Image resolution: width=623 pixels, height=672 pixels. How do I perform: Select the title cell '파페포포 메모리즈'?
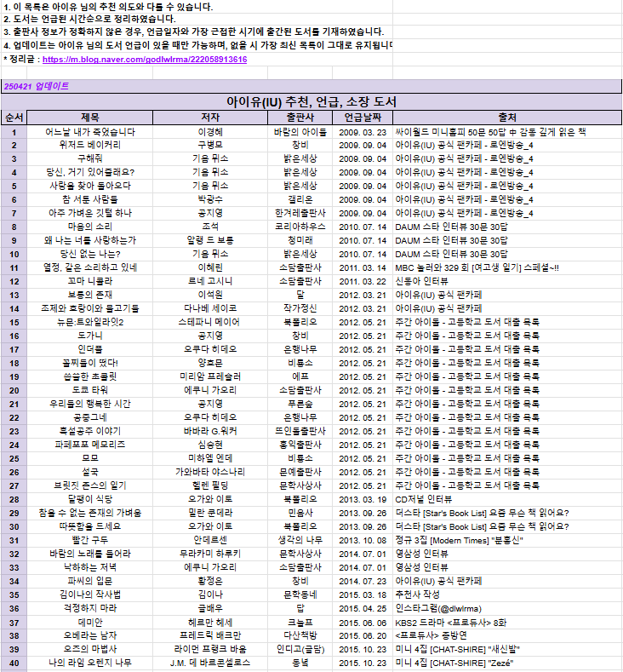click(x=90, y=445)
